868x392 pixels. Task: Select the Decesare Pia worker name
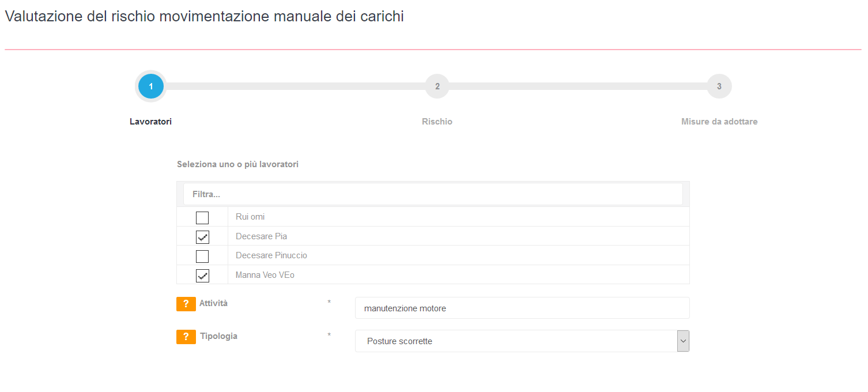261,236
